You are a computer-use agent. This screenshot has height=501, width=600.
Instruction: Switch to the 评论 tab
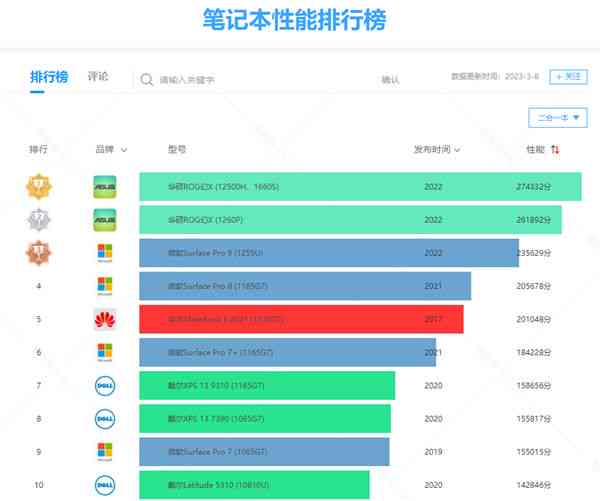(x=98, y=77)
